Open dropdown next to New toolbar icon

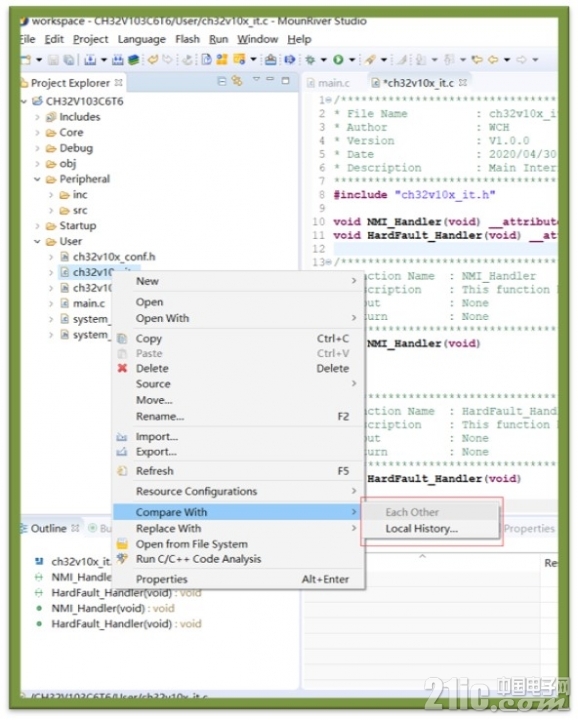coord(39,60)
